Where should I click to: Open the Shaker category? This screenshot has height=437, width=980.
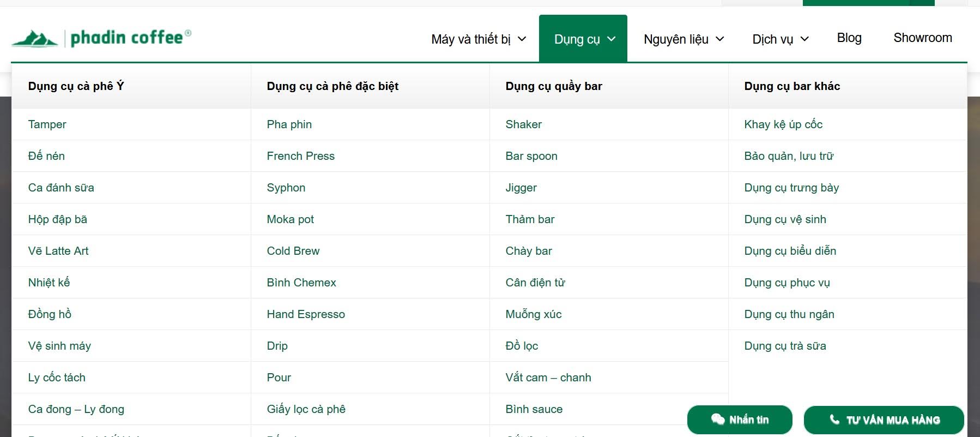click(524, 124)
